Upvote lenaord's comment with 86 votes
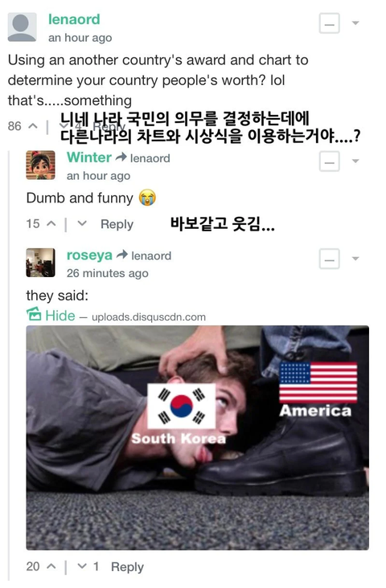 33,126
